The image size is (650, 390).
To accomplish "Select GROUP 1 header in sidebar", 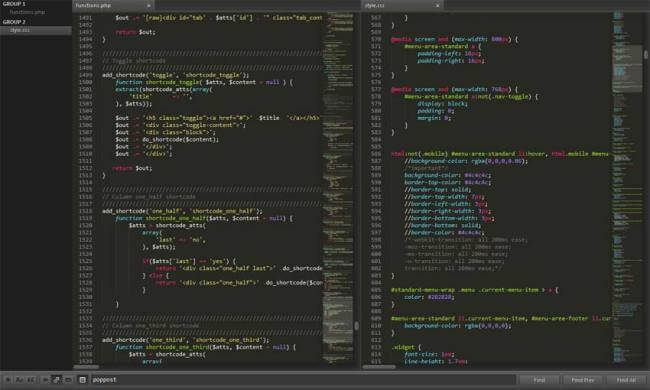I will (x=15, y=4).
